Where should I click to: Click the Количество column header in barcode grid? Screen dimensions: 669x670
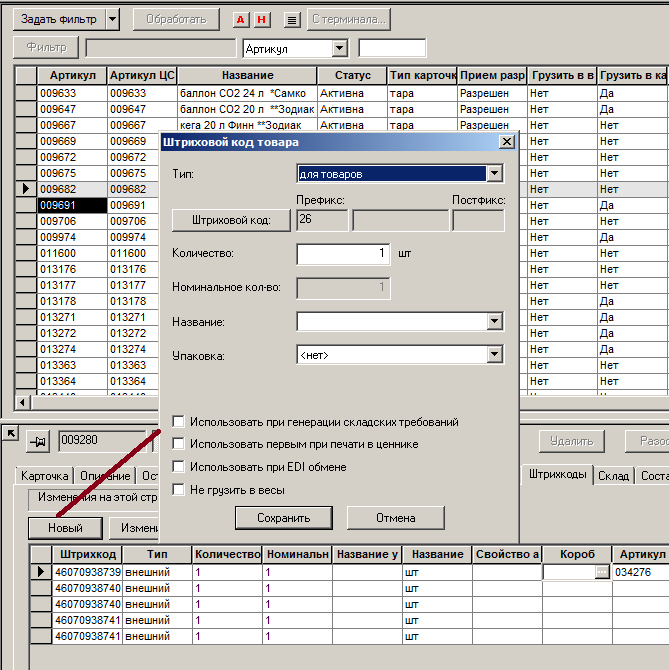[x=227, y=554]
